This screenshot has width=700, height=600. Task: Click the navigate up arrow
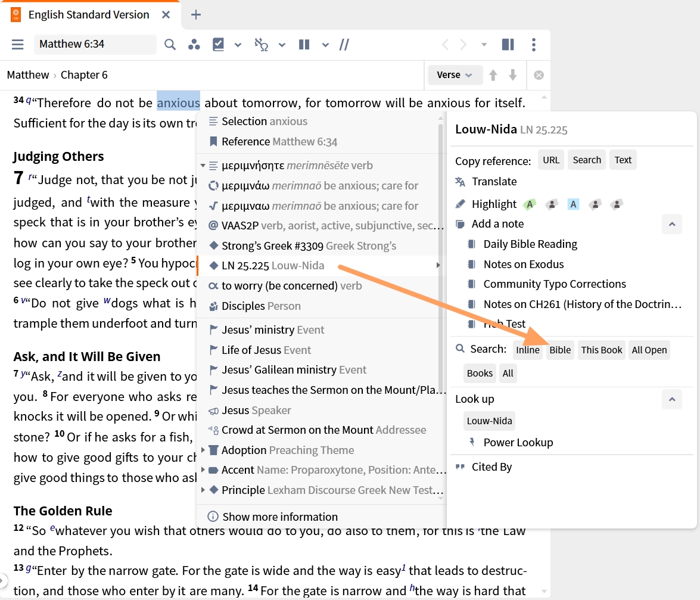click(493, 75)
